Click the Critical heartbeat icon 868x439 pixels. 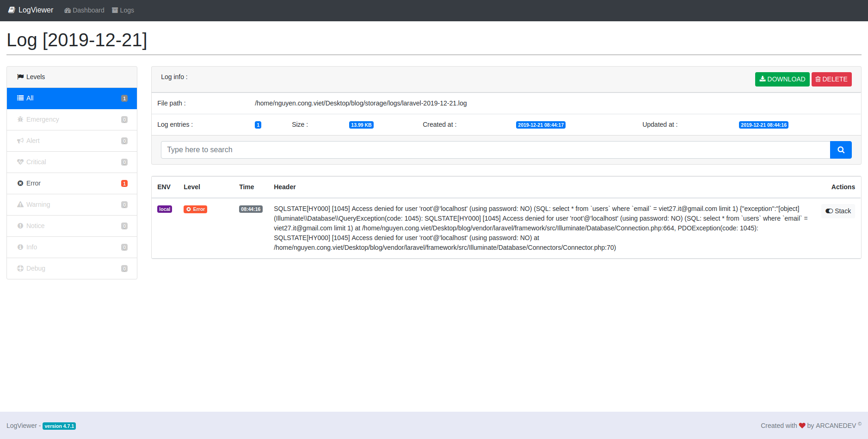tap(20, 162)
